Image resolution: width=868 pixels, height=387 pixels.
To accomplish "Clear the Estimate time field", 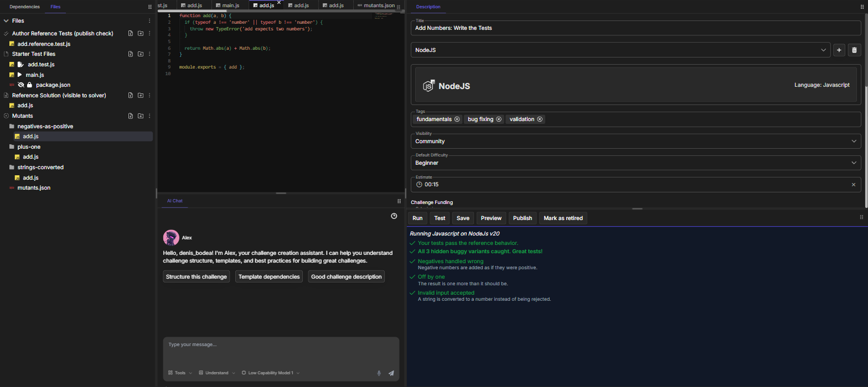I will (854, 185).
